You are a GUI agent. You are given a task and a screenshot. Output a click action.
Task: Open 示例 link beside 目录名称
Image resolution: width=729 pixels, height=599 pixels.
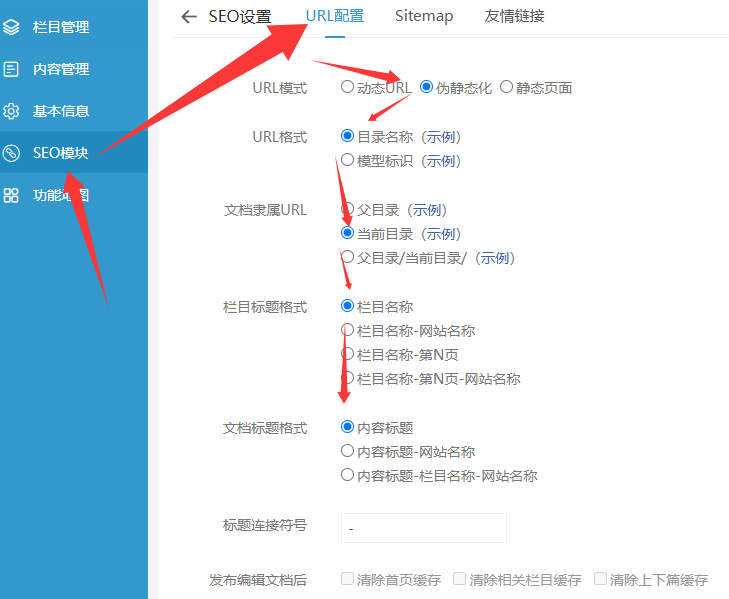point(441,137)
